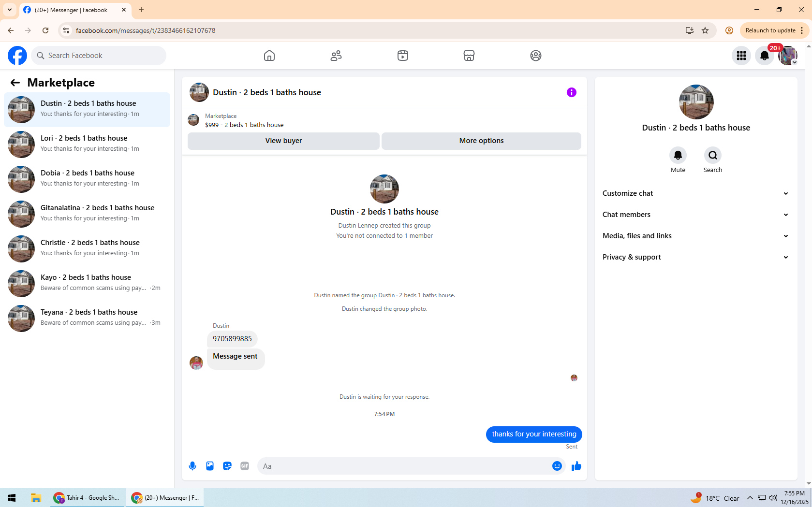This screenshot has height=507, width=812.
Task: Search in conversation with magnifier icon
Action: pyautogui.click(x=713, y=155)
